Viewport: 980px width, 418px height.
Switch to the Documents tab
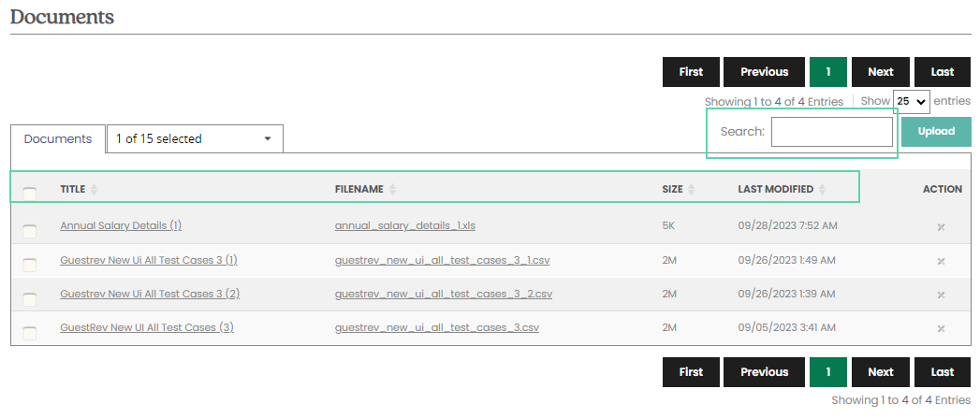(58, 138)
